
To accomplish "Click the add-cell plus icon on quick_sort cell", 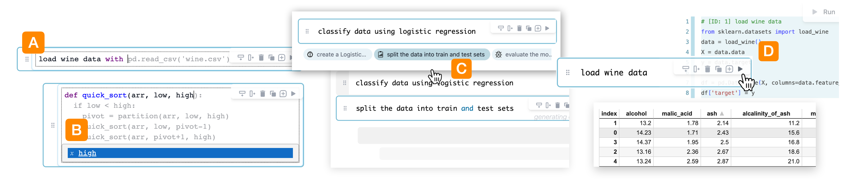I will 283,94.
